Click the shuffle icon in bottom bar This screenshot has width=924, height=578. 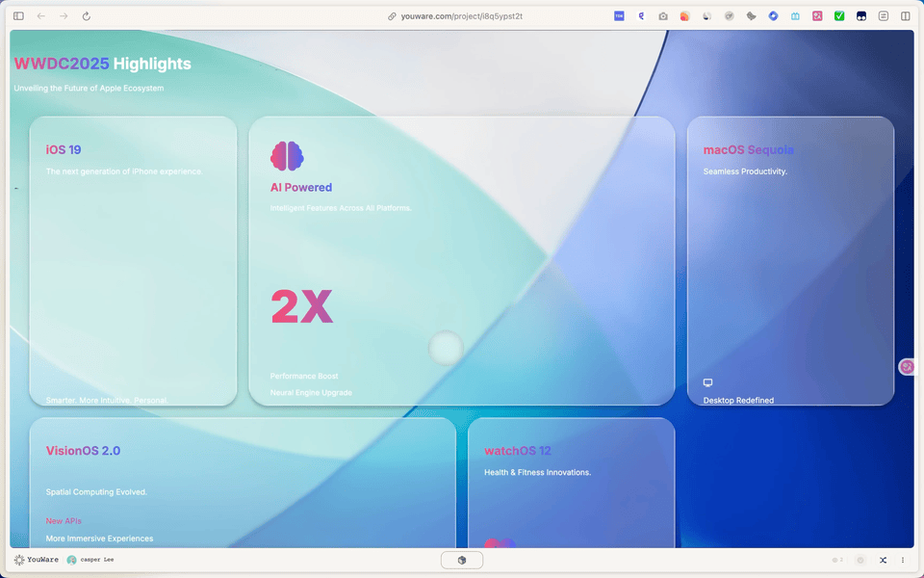[883, 560]
